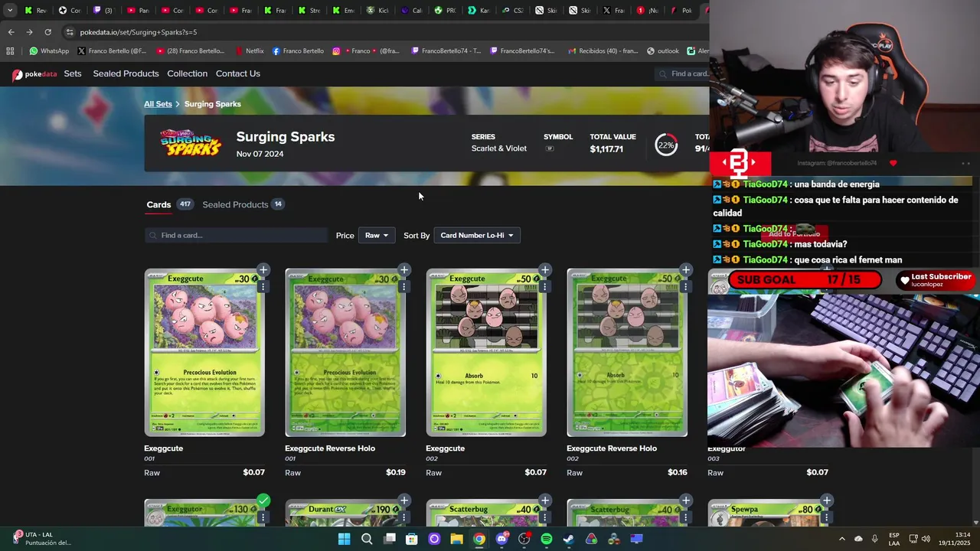Go back with the browser back arrow
980x551 pixels.
click(x=11, y=32)
